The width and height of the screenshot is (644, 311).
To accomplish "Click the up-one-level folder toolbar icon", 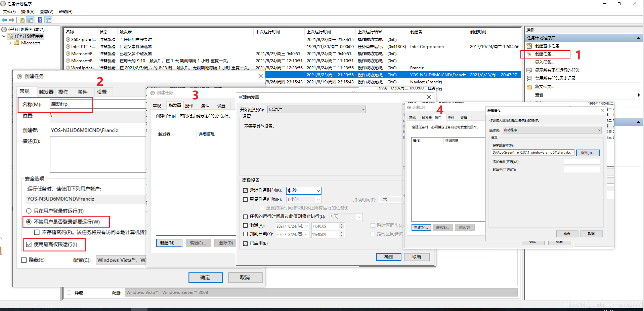I will click(22, 20).
